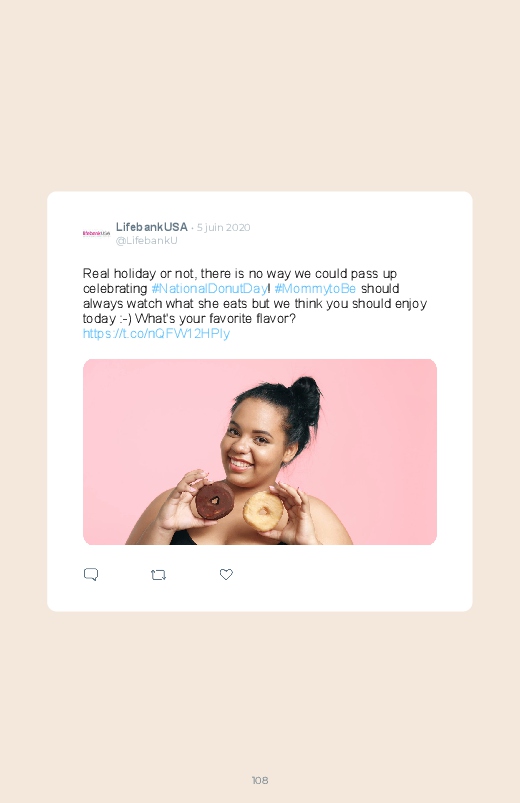Click the reply speech bubble icon
Screen dimensions: 520x803
91,574
